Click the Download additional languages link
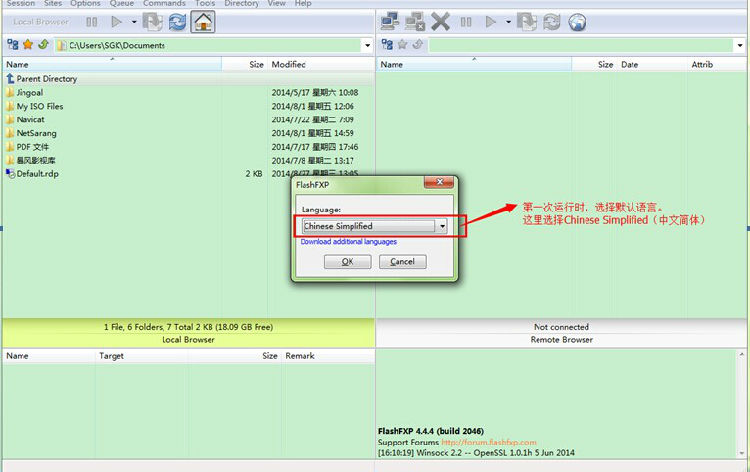The width and height of the screenshot is (750, 472). pyautogui.click(x=348, y=242)
